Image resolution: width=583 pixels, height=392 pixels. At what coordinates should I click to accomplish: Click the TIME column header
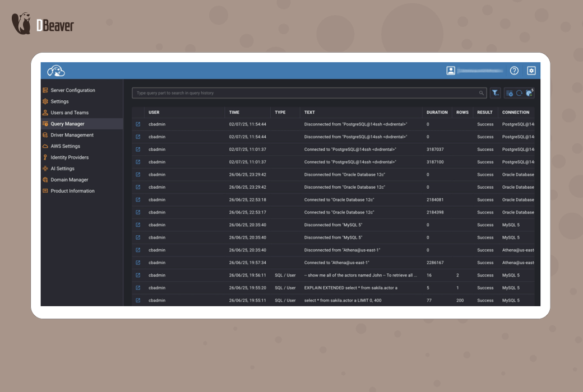[234, 112]
